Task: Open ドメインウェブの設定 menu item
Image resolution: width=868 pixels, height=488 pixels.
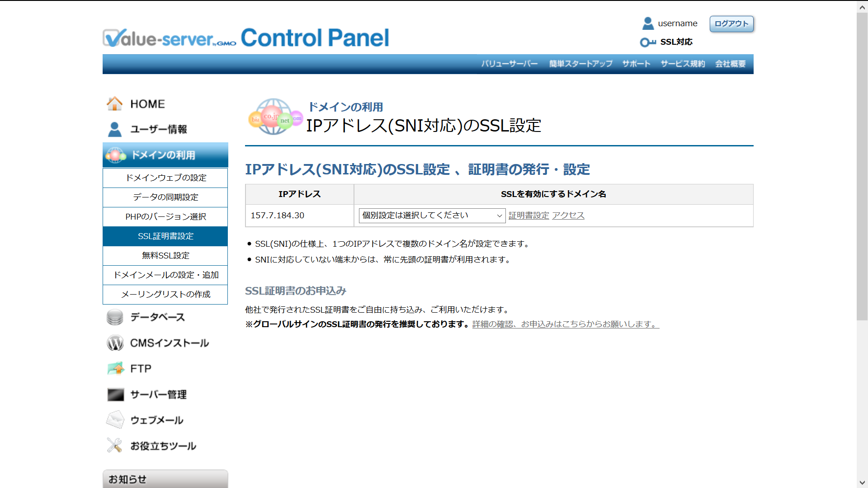Action: click(x=165, y=178)
